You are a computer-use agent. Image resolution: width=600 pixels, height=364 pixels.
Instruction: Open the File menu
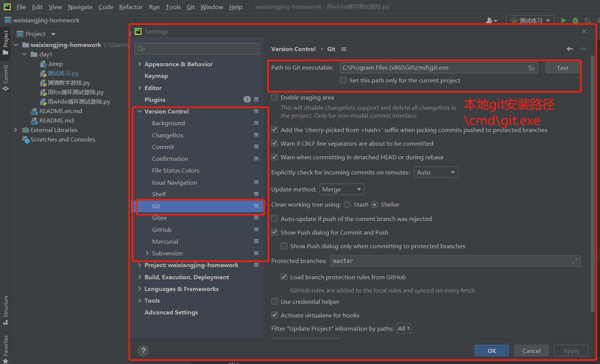click(x=21, y=7)
